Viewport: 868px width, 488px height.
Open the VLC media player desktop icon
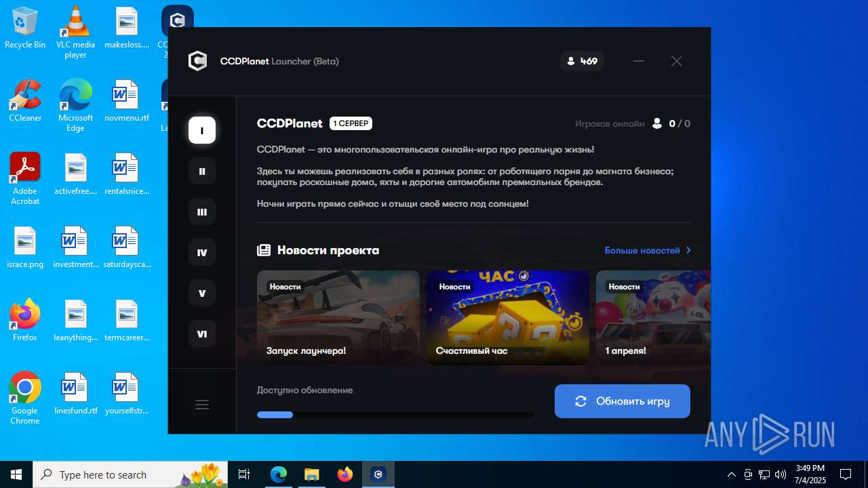pos(75,33)
